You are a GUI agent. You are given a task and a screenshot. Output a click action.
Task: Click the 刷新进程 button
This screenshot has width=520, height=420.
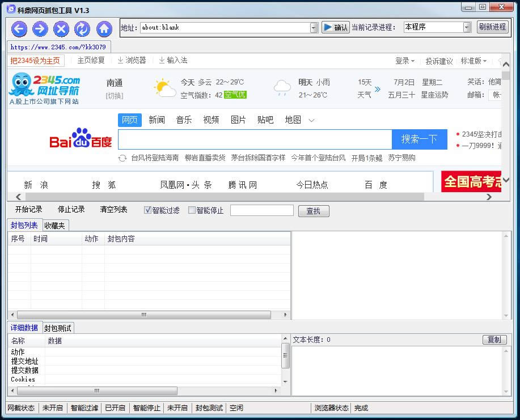pos(492,27)
